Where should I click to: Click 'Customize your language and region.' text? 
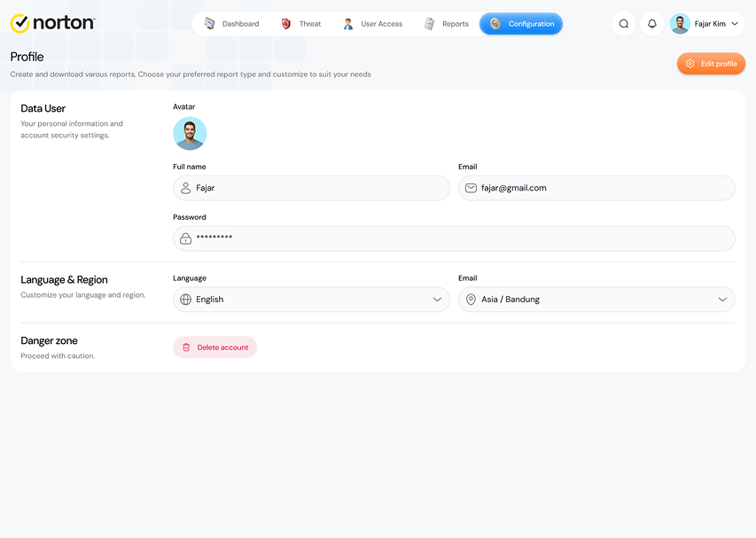click(x=83, y=295)
